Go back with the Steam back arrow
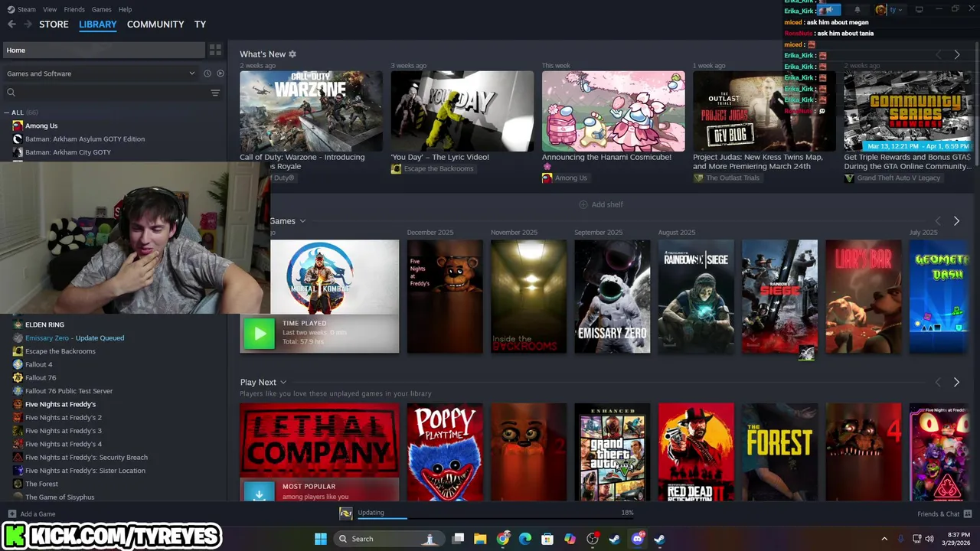 click(x=11, y=24)
